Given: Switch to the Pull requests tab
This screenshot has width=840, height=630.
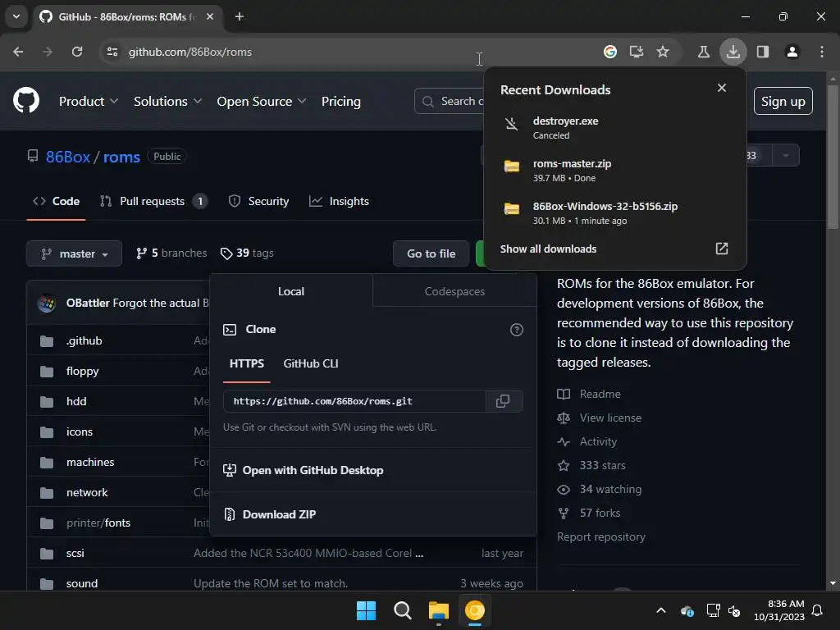Looking at the screenshot, I should point(153,202).
